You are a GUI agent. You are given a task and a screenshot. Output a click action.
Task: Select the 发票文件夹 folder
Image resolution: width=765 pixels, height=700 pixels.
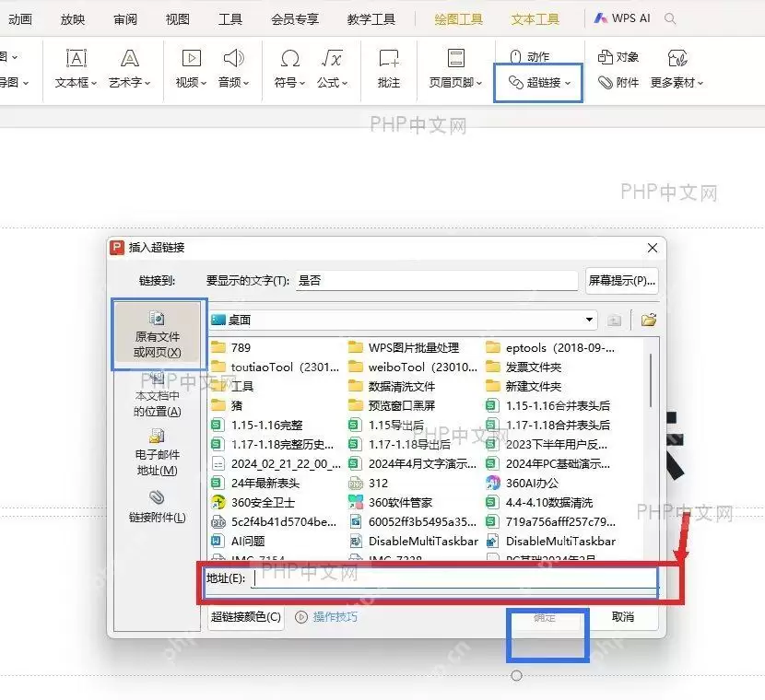pos(524,367)
